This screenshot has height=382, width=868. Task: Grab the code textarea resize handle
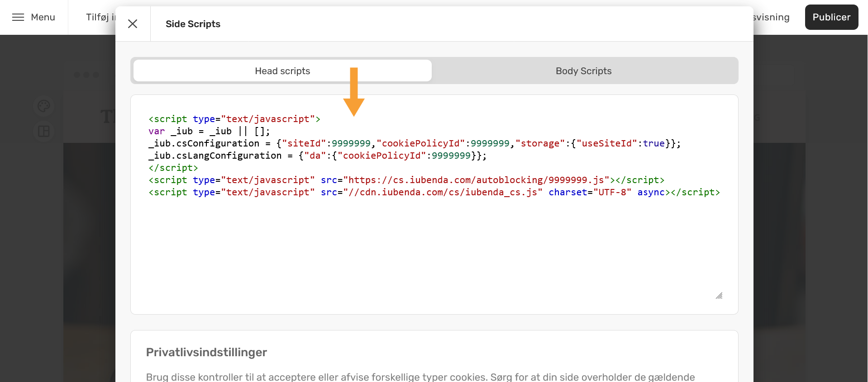[x=719, y=296]
